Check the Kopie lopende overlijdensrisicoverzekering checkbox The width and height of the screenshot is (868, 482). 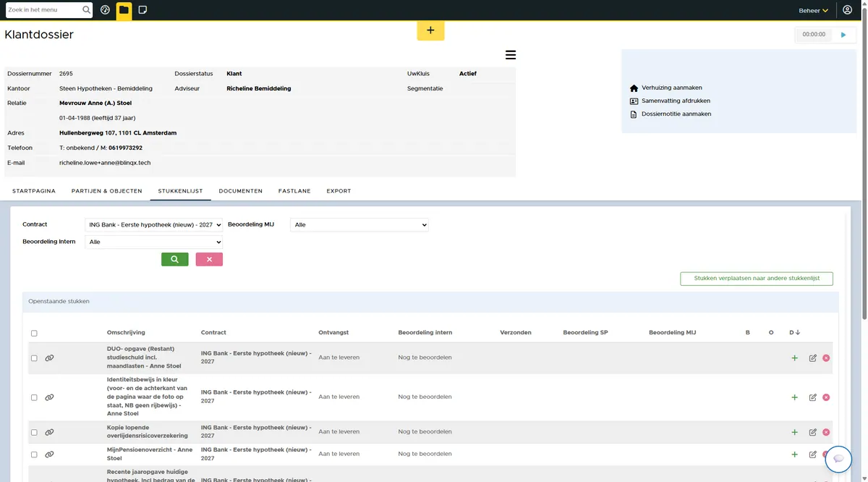(x=34, y=433)
